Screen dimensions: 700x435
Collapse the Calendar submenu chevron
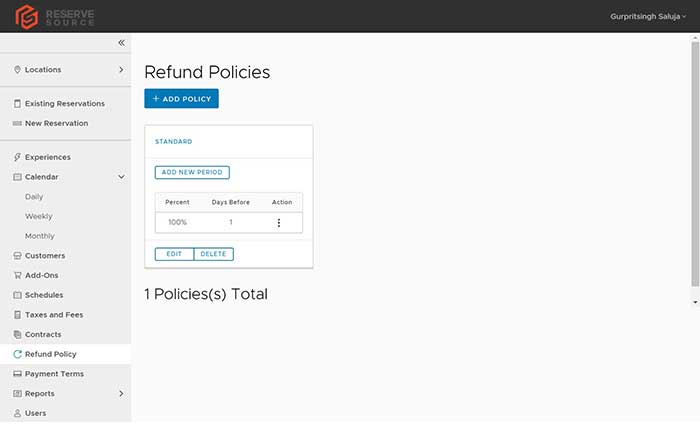(121, 177)
